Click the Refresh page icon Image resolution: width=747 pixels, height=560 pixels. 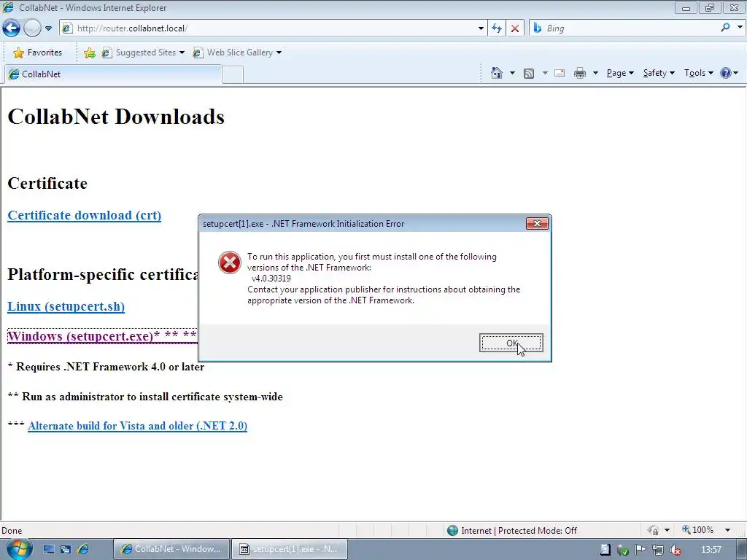click(x=496, y=28)
